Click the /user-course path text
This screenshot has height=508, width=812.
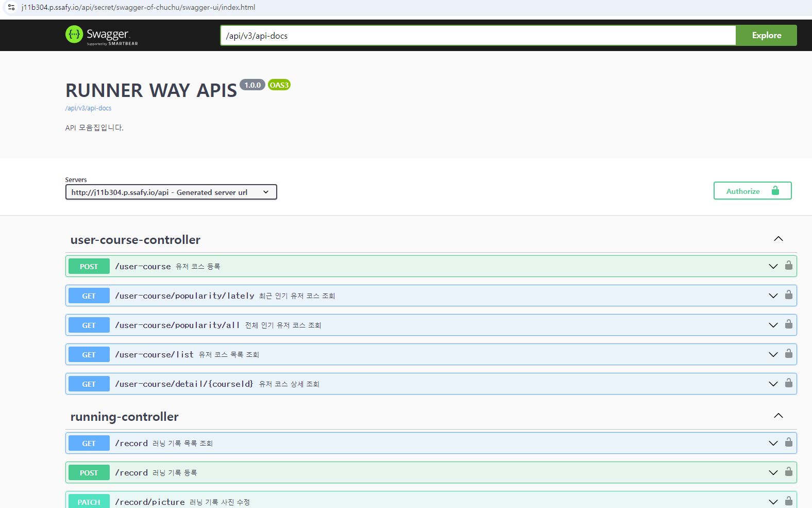143,267
